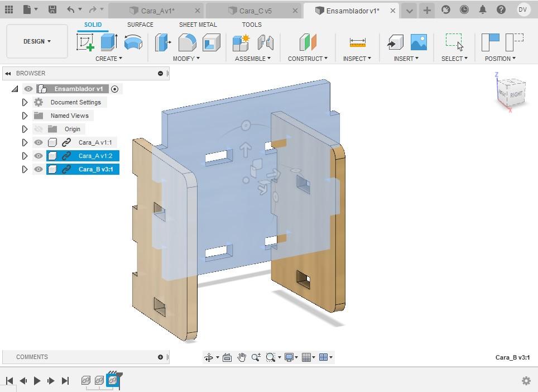Expand the Document Settings node
Screen dimensions: 538x392
[x=25, y=102]
